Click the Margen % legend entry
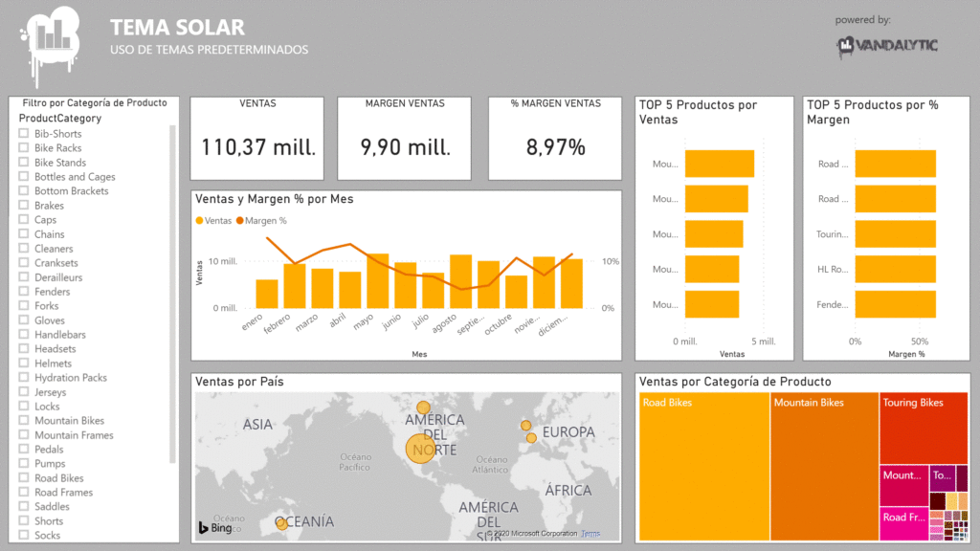 tap(261, 221)
